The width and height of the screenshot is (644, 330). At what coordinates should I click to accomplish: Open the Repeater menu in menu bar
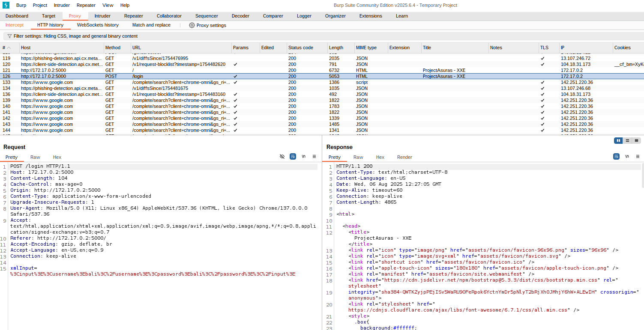[x=86, y=5]
